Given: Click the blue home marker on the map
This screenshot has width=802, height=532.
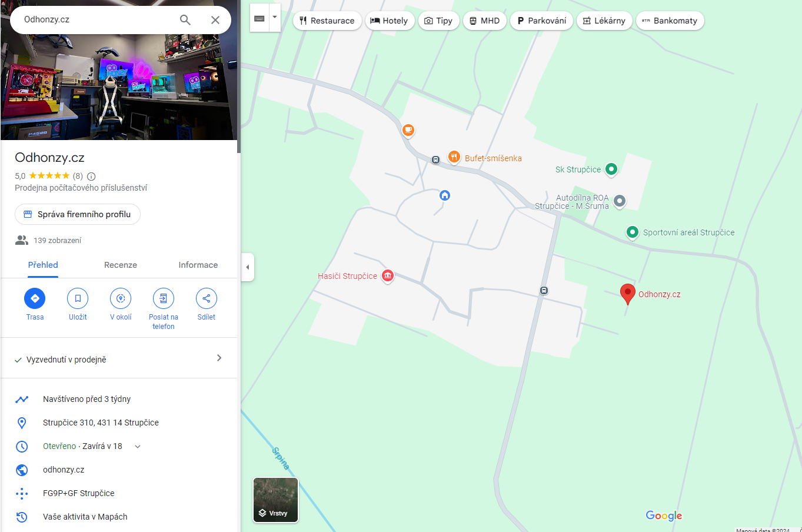Looking at the screenshot, I should coord(445,195).
